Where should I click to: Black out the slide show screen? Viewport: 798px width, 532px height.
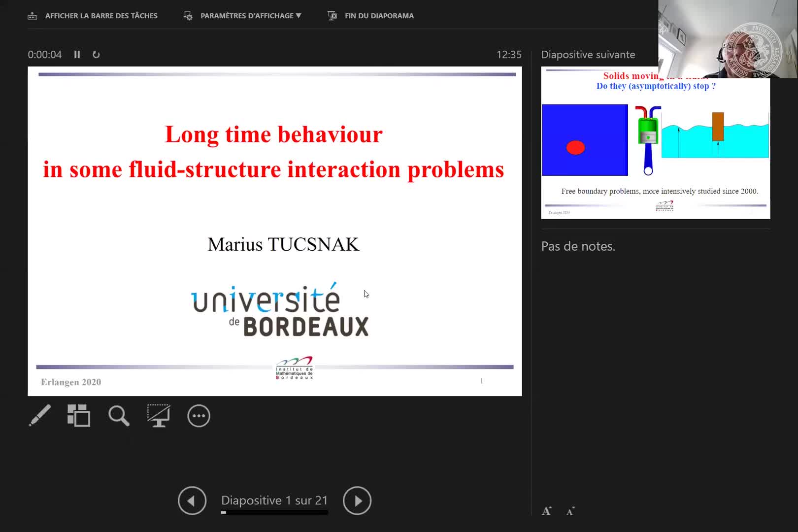click(158, 415)
